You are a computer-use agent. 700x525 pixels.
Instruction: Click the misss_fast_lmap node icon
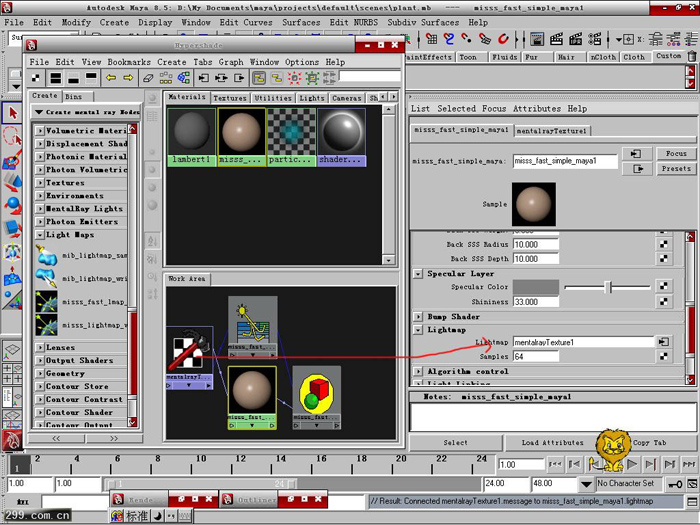46,302
